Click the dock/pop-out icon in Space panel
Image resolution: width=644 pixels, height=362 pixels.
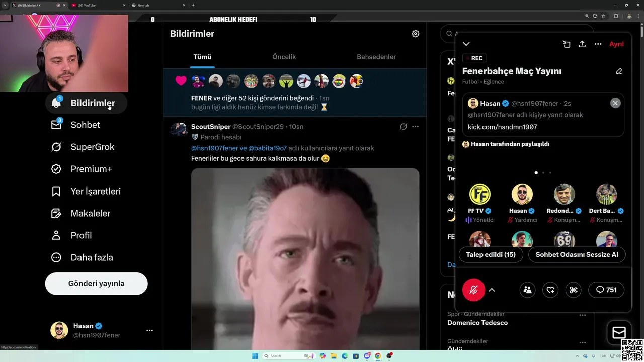click(567, 44)
